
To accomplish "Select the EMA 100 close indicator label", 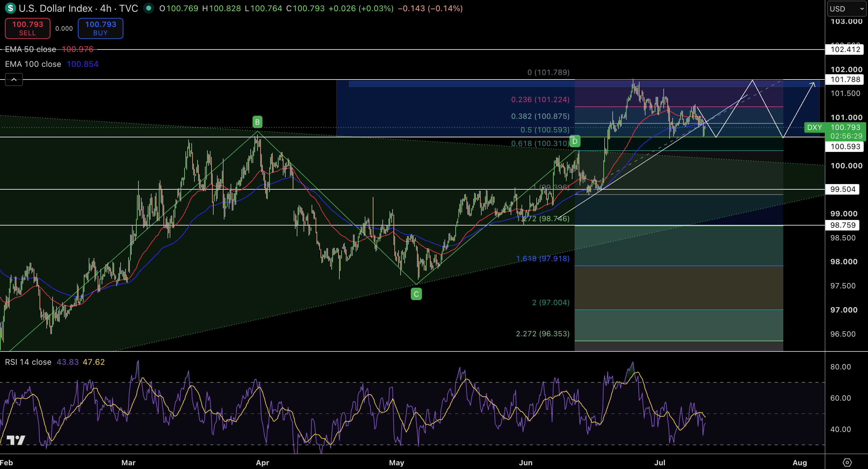I will 33,64.
